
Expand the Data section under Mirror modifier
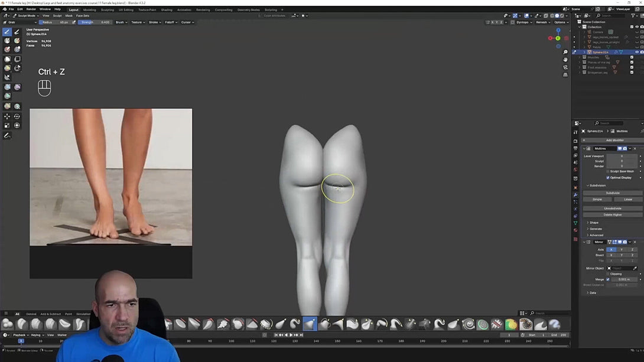(x=592, y=293)
